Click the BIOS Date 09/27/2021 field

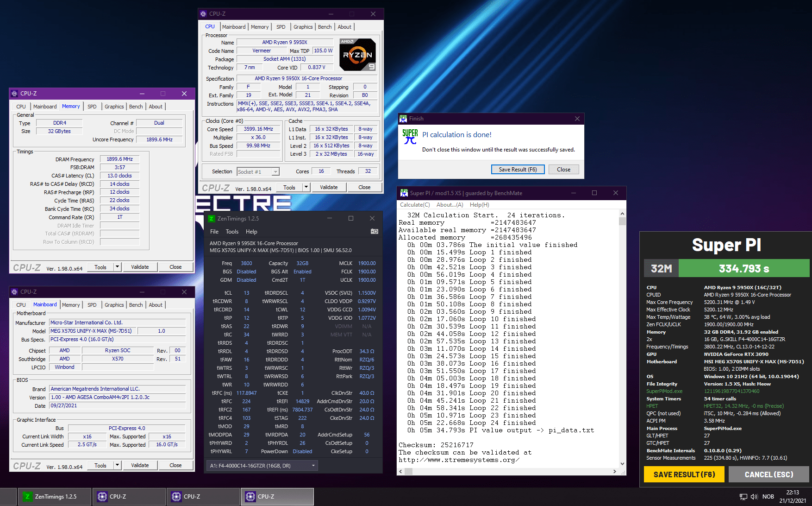tap(118, 405)
